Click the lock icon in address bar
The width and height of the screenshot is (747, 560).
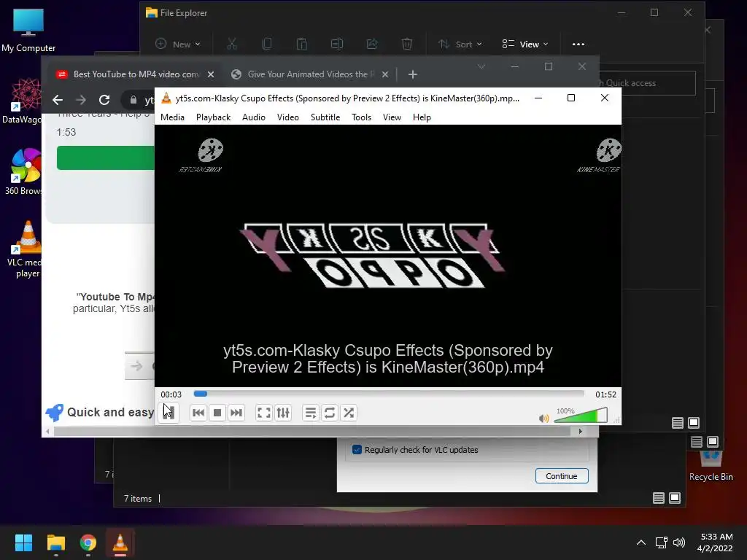click(x=133, y=99)
